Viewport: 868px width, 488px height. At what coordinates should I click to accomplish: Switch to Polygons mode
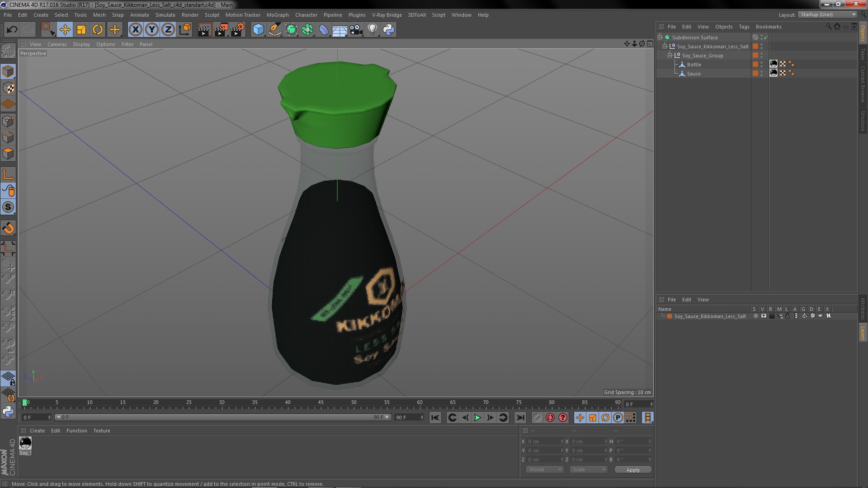tap(8, 154)
